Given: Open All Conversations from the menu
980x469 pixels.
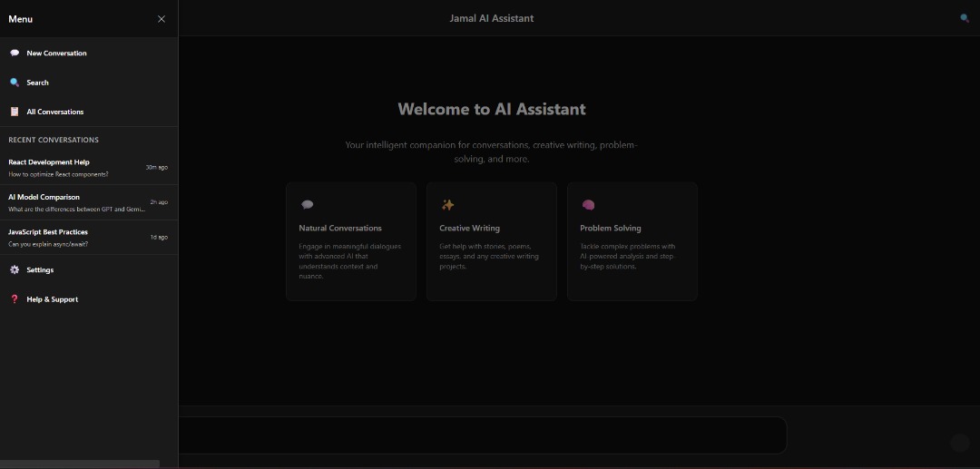Looking at the screenshot, I should click(x=89, y=112).
